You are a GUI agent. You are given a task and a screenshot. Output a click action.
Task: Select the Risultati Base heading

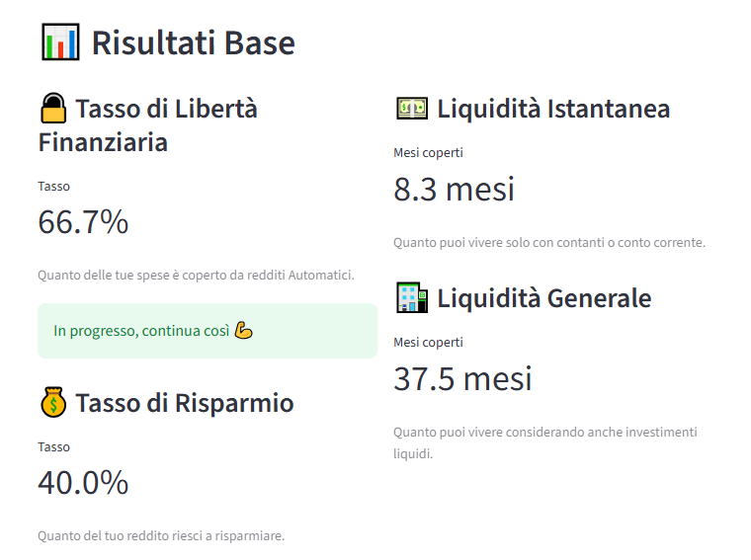click(193, 43)
